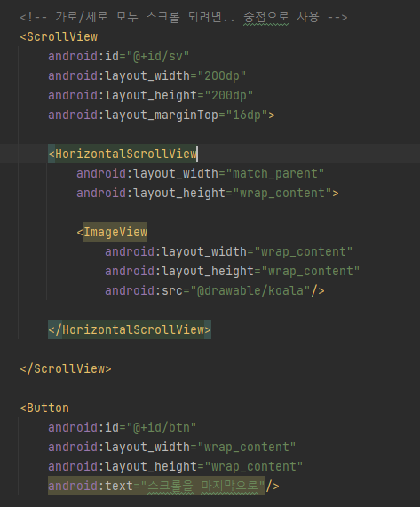The image size is (420, 507).
Task: Click the src="@drawable/koala" attribute
Action: tap(214, 290)
